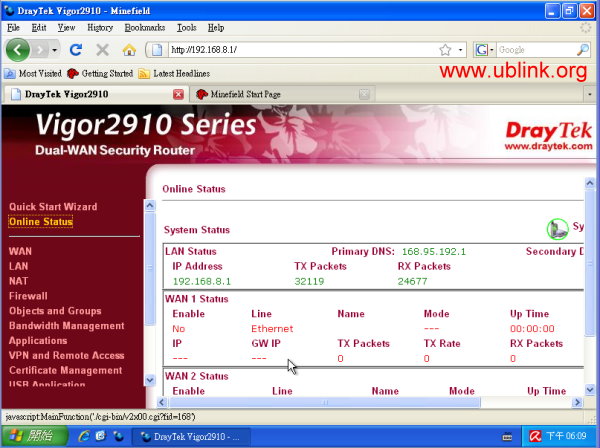Click the RX Packets value 24677
The width and height of the screenshot is (600, 448).
tap(412, 282)
